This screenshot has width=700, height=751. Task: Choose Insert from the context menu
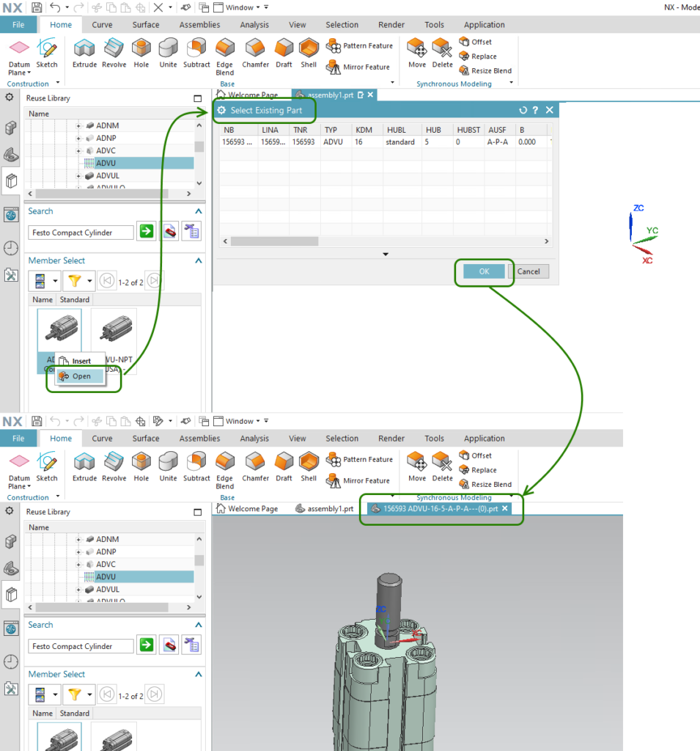point(81,361)
